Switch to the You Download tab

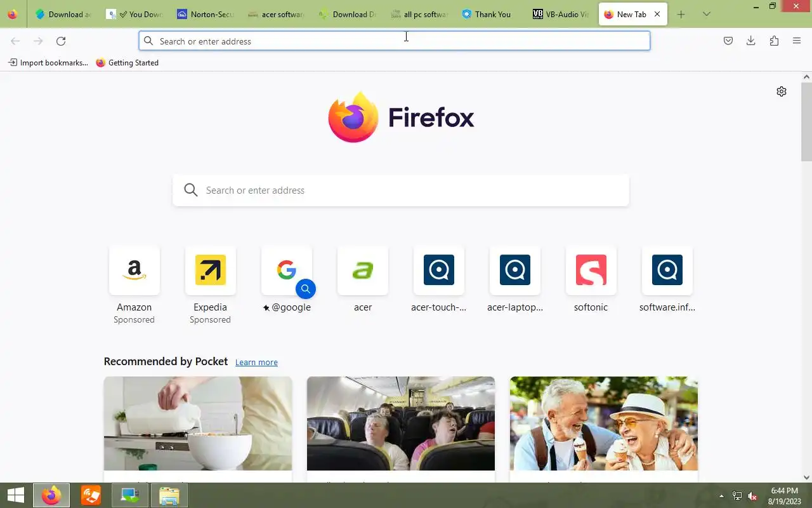click(x=134, y=14)
